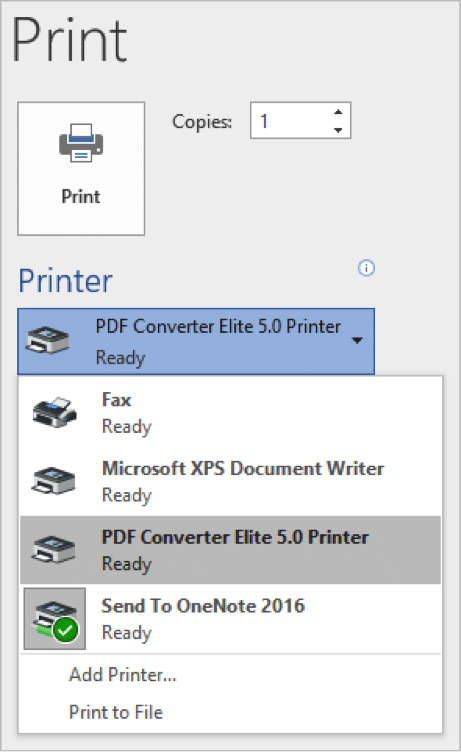Click the Ready status under Send To OneNote

(127, 633)
